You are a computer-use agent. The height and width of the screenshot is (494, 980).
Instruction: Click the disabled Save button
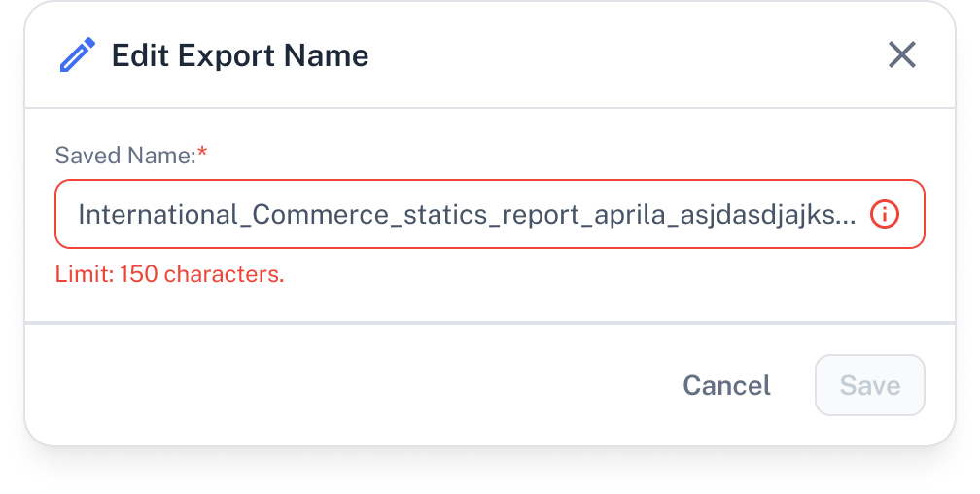(869, 385)
